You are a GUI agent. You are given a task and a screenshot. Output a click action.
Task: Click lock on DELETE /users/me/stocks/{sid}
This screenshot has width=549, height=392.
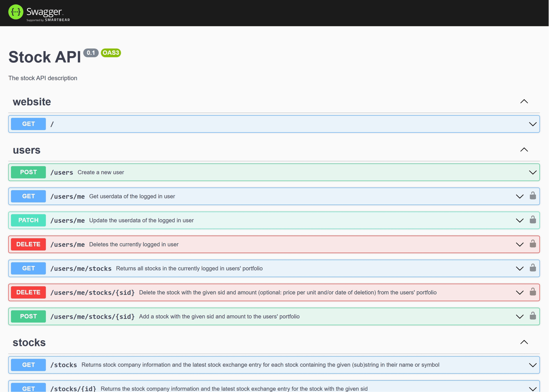point(533,292)
